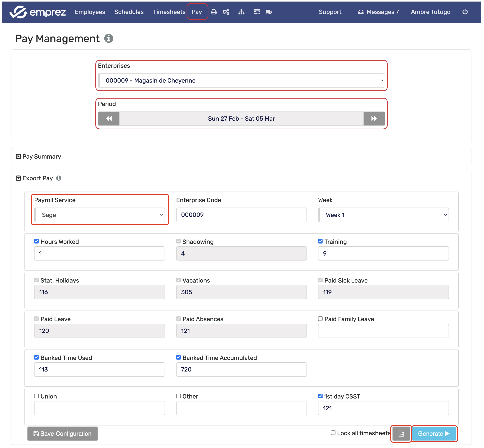Image resolution: width=484 pixels, height=448 pixels.
Task: Click Save Configuration button
Action: [63, 434]
